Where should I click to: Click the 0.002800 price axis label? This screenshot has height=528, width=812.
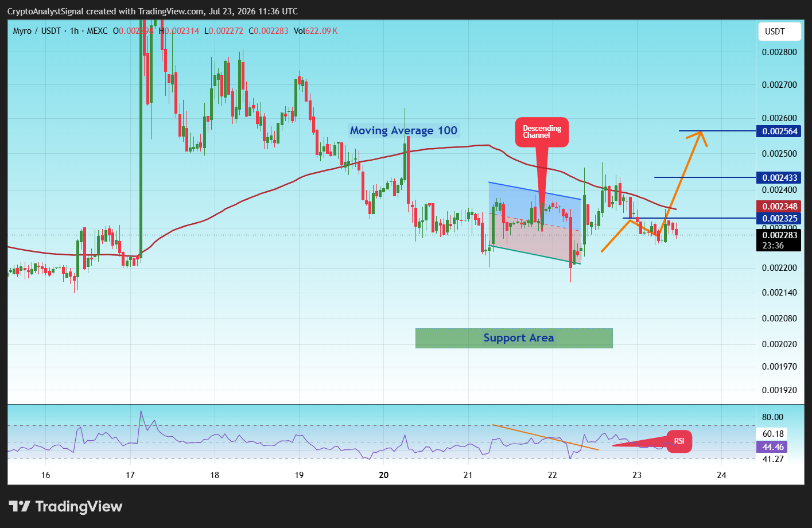click(779, 52)
